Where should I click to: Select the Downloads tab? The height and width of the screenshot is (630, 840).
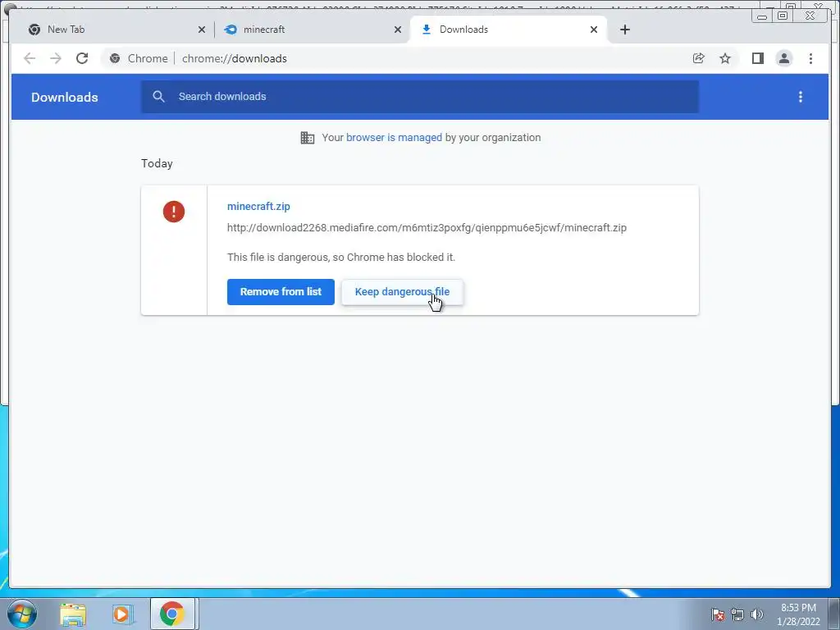pyautogui.click(x=508, y=30)
